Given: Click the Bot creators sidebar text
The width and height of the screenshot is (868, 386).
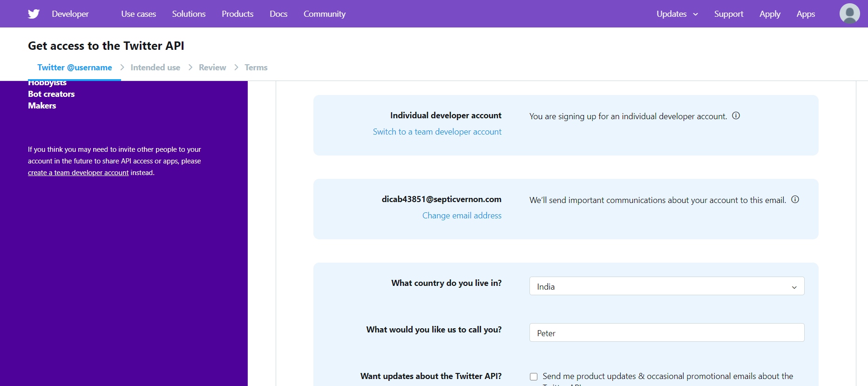Looking at the screenshot, I should click(51, 94).
